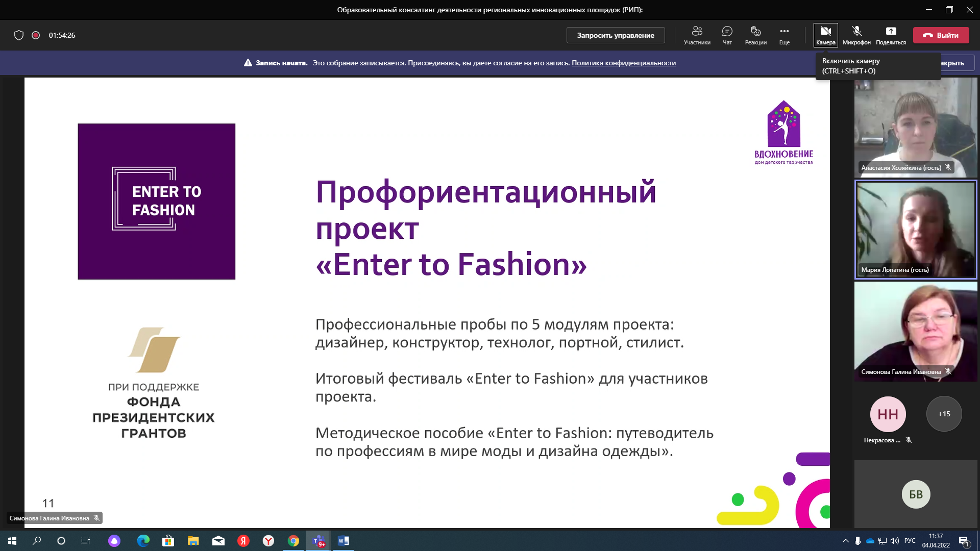Click the Вдохновение logo on slide

pyautogui.click(x=783, y=133)
